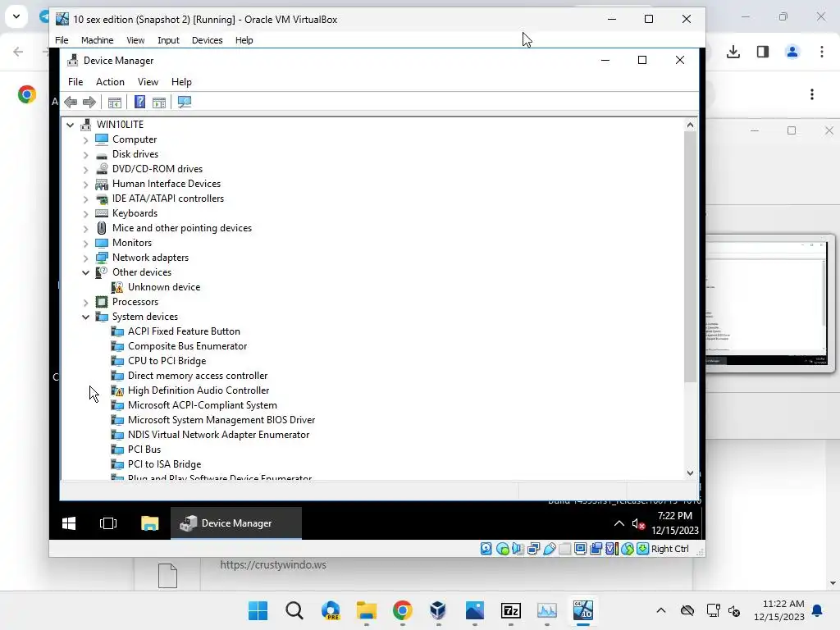Toggle the console tree pane toolbar icon

click(x=115, y=103)
